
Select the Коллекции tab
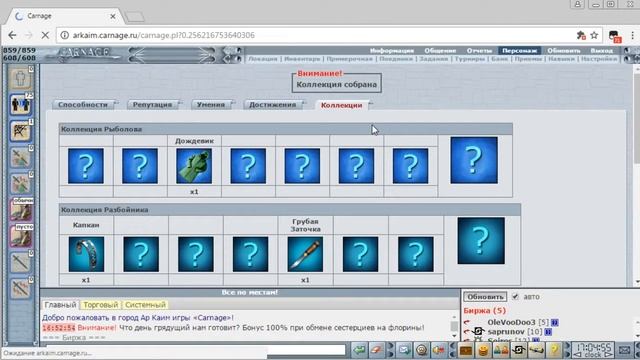[341, 105]
